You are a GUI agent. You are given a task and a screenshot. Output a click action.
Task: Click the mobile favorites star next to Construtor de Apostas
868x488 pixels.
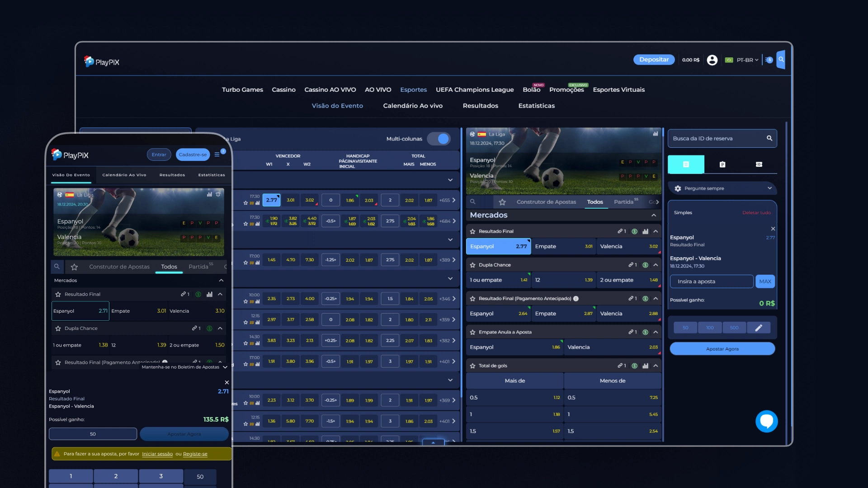[75, 267]
